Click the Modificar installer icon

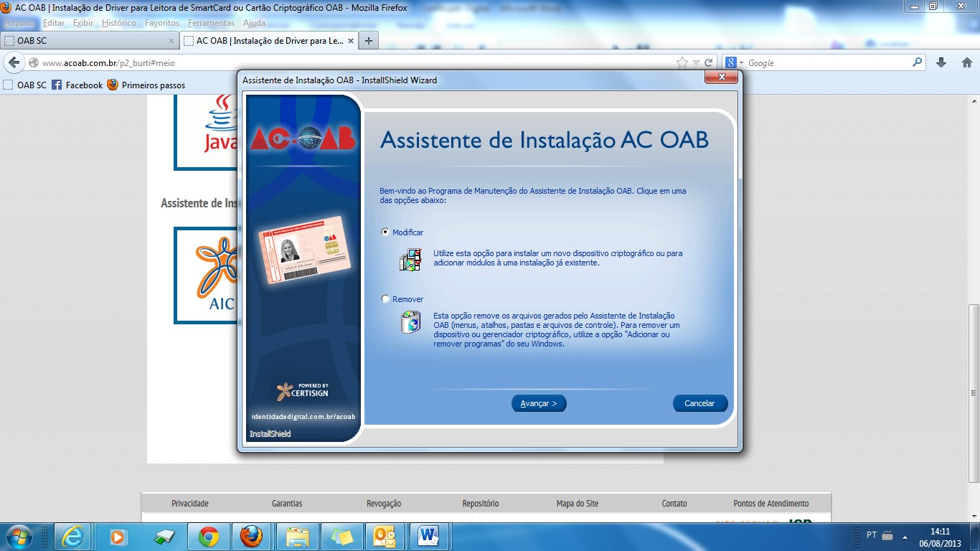point(410,260)
